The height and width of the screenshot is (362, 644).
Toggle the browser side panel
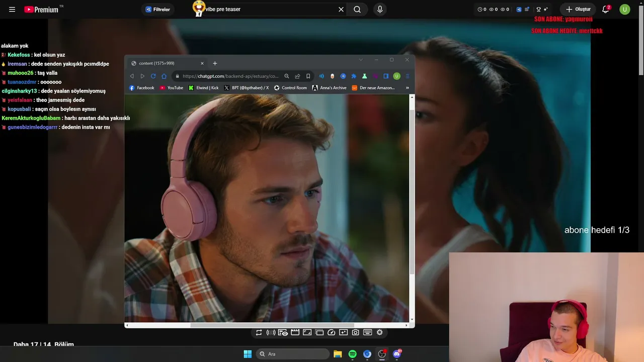386,76
